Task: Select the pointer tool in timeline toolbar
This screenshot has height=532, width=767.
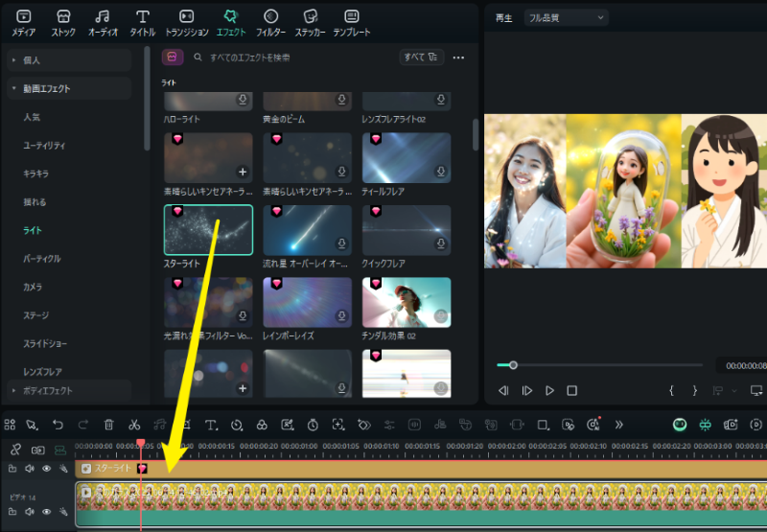Action: tap(33, 425)
